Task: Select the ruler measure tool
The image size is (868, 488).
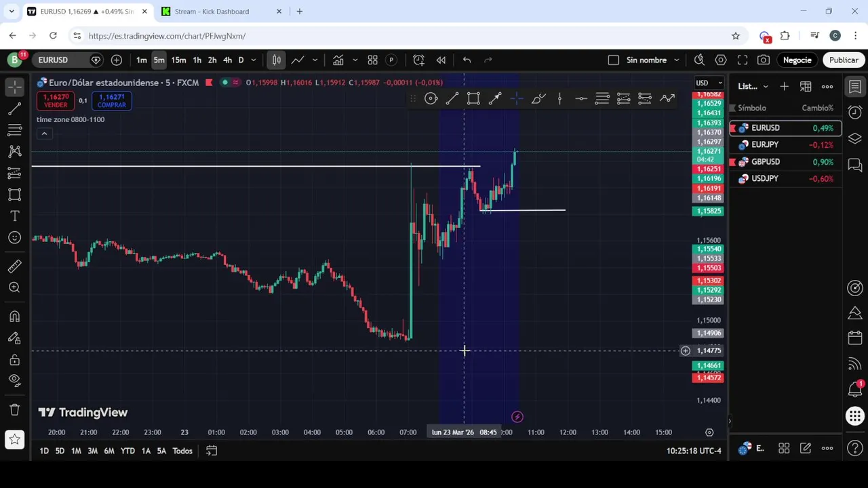Action: point(14,266)
